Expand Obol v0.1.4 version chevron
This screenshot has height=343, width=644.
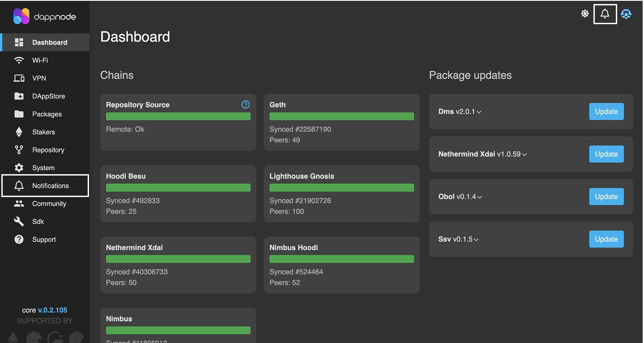(x=480, y=197)
